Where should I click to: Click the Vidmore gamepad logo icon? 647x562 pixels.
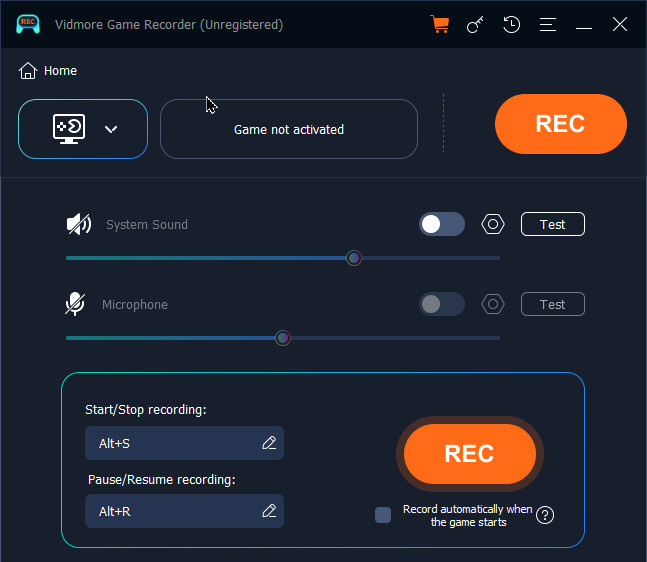point(28,24)
